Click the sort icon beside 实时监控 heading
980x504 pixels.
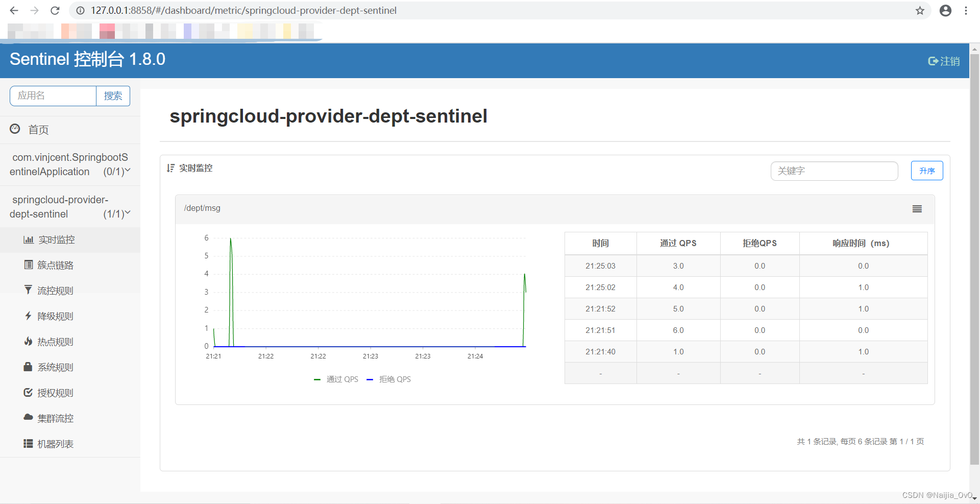[x=170, y=168]
